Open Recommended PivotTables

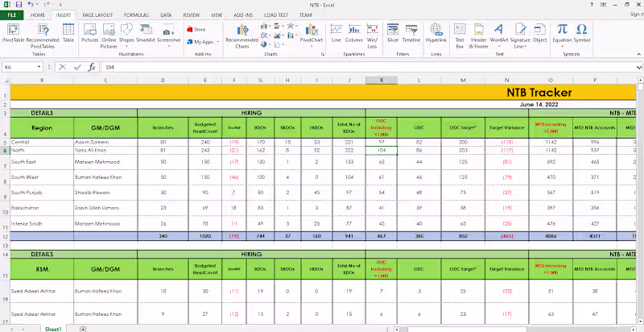[43, 35]
